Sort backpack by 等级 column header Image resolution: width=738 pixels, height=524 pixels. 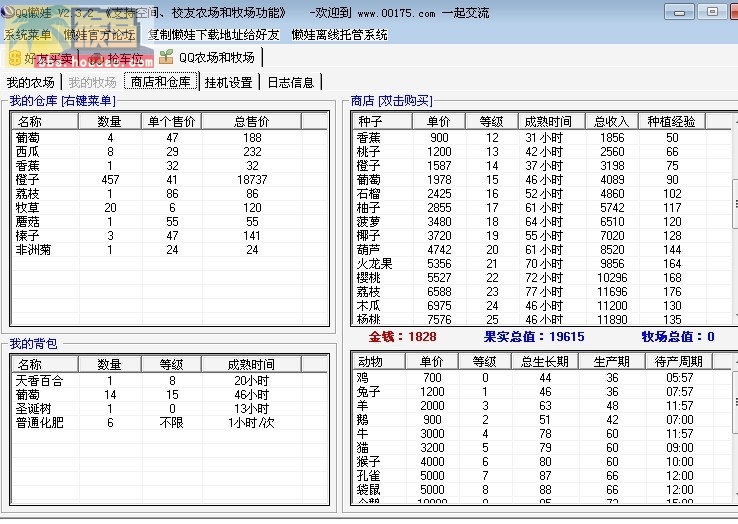coord(171,364)
